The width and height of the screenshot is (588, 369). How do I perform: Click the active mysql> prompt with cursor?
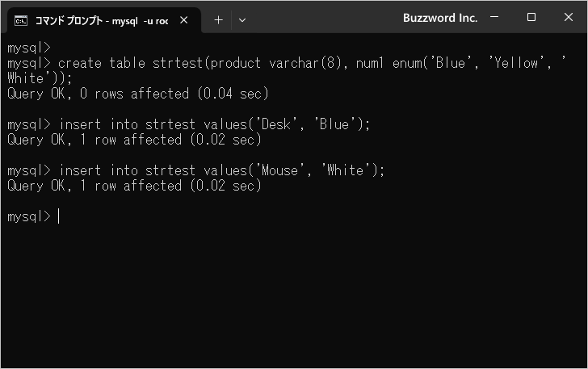point(33,216)
